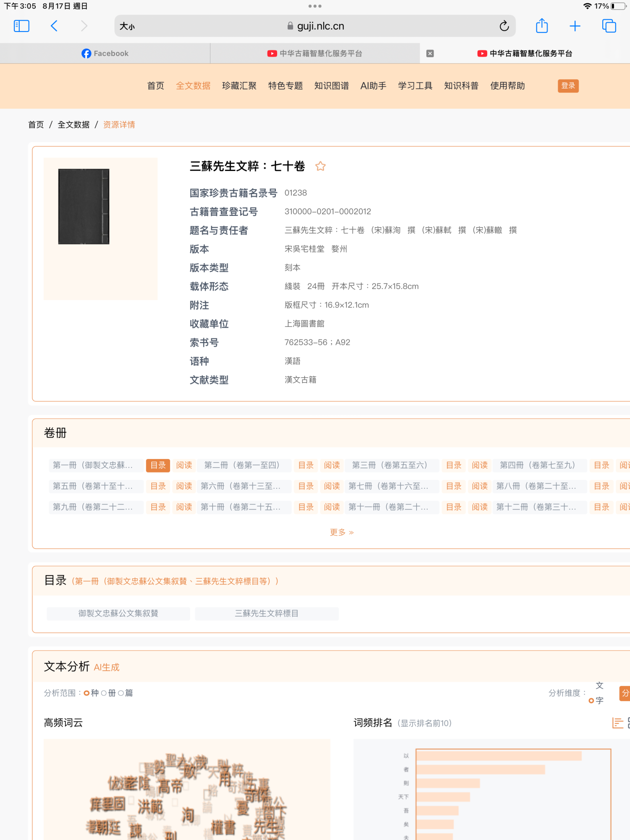
Task: Show the tab overview icon
Action: [x=609, y=26]
